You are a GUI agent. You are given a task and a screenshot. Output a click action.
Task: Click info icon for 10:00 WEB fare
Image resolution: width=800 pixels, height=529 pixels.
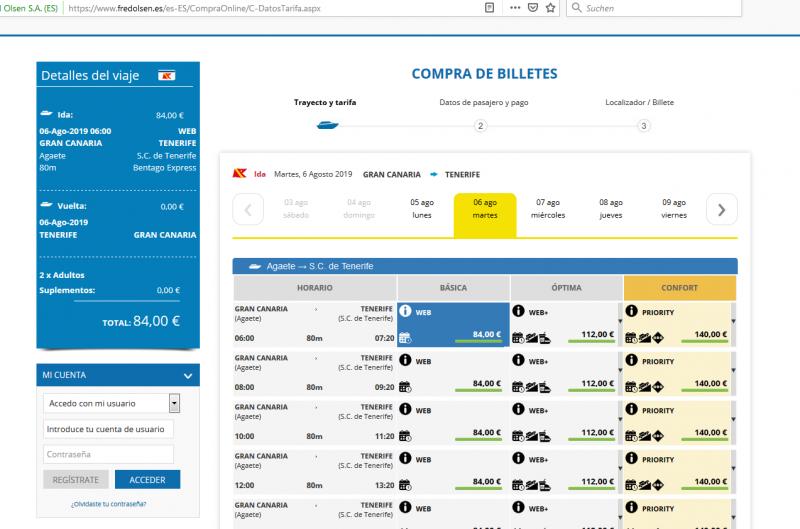(x=405, y=409)
